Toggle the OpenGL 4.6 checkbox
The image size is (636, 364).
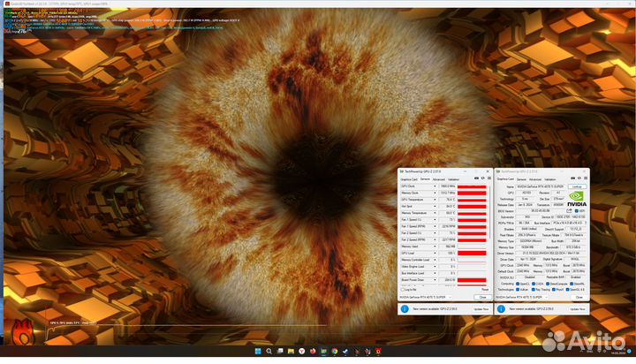(567, 289)
